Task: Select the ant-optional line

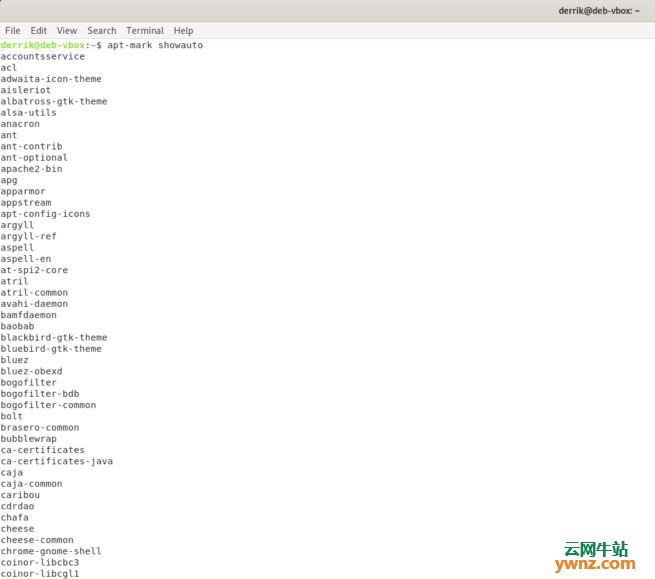Action: click(34, 158)
